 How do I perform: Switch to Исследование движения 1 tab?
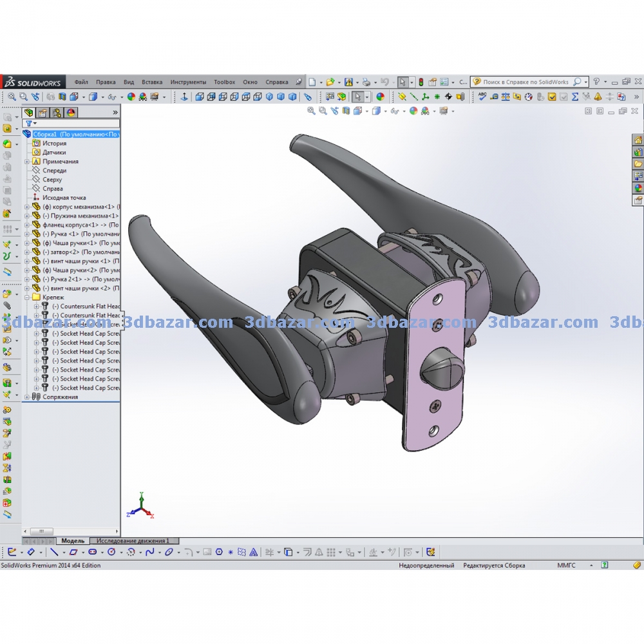[x=133, y=541]
